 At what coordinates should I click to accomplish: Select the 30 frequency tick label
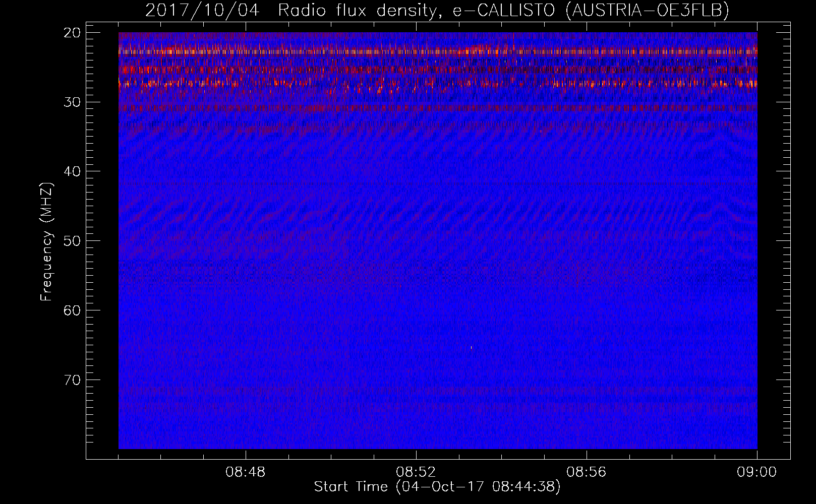73,102
